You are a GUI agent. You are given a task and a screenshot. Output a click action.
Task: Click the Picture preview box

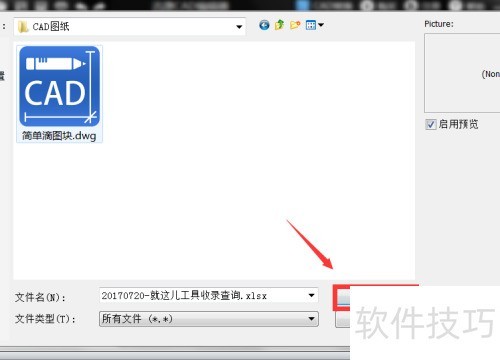coord(462,73)
